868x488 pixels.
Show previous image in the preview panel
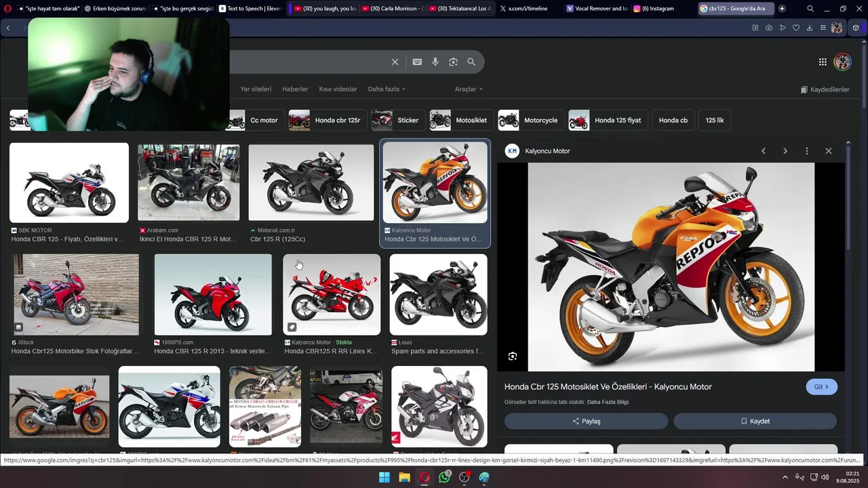(764, 151)
